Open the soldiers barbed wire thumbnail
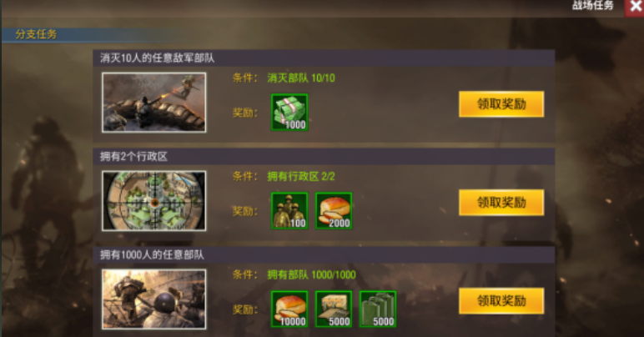Viewport: 644px width, 337px height. tap(154, 299)
